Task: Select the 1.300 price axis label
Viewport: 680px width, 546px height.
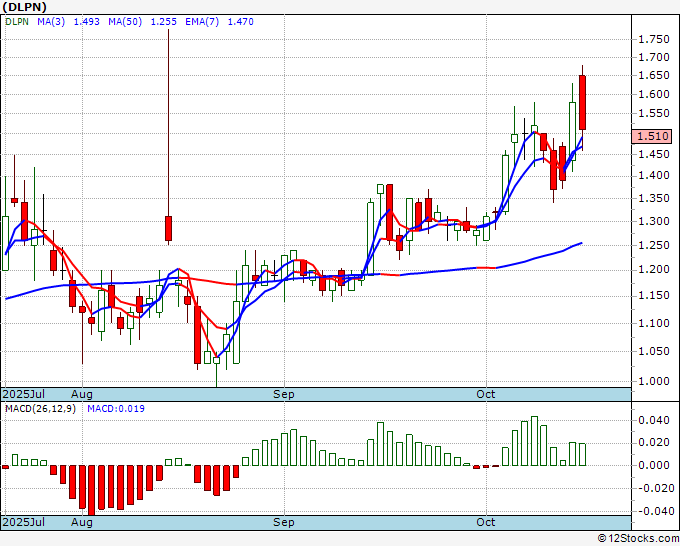Action: (654, 221)
